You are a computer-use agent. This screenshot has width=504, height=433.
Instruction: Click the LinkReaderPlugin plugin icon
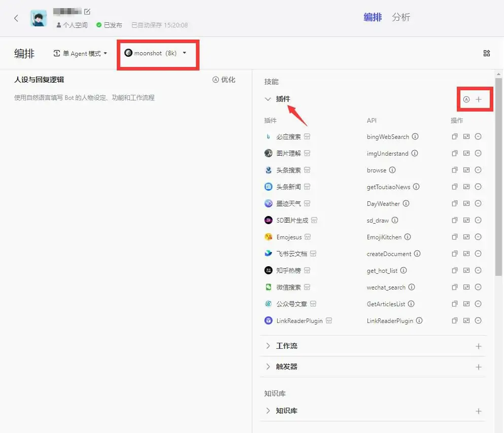coord(269,320)
